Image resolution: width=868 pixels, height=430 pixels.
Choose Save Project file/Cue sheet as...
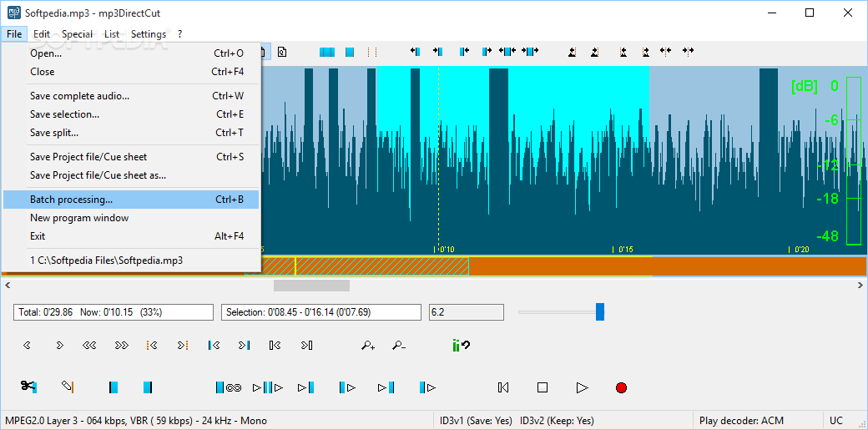pyautogui.click(x=131, y=175)
